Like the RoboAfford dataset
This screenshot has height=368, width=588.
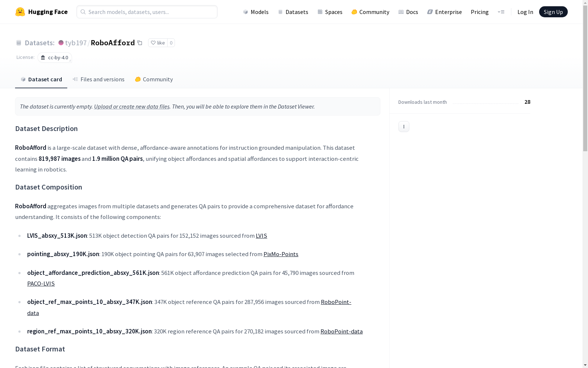pyautogui.click(x=158, y=43)
